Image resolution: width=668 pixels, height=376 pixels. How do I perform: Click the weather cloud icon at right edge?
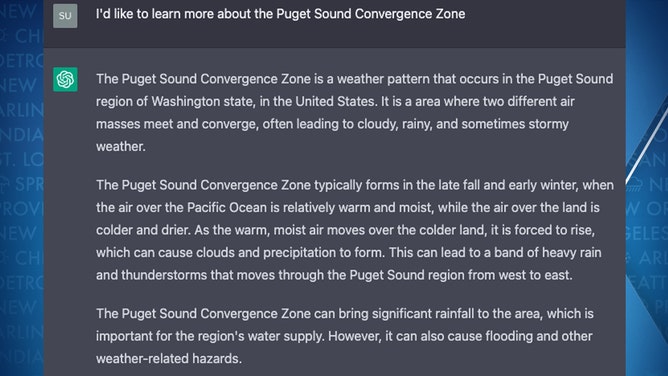pyautogui.click(x=635, y=184)
